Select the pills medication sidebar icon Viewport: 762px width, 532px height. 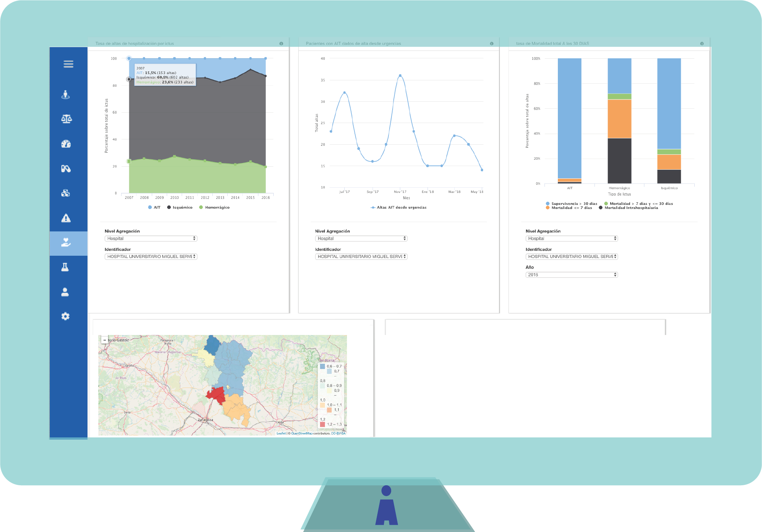pyautogui.click(x=66, y=169)
